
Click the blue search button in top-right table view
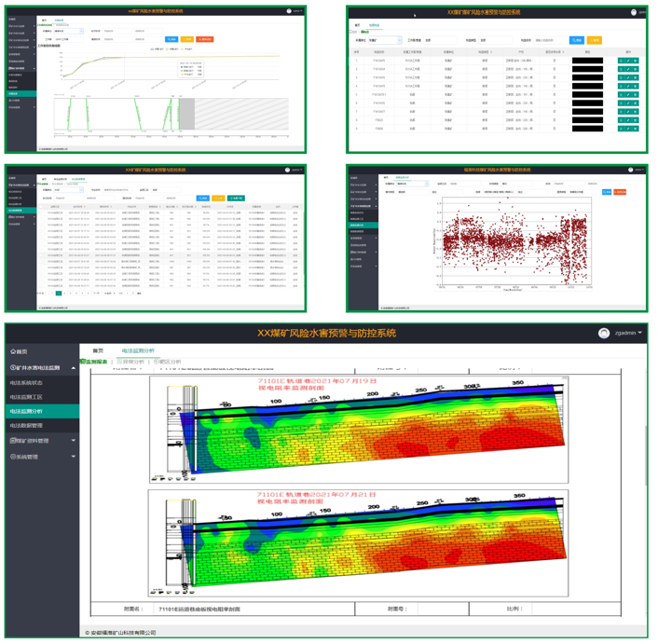[x=576, y=40]
